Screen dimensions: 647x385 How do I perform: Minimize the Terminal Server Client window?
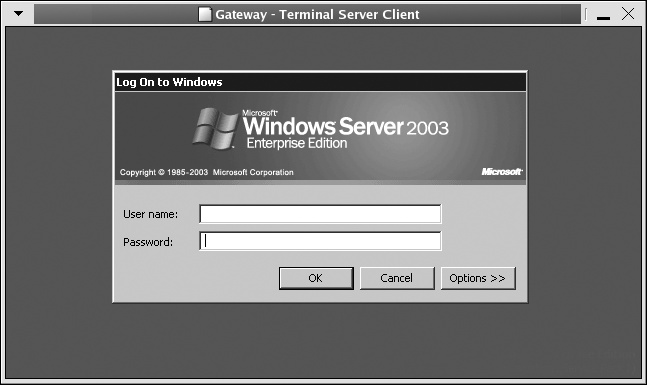[x=603, y=18]
